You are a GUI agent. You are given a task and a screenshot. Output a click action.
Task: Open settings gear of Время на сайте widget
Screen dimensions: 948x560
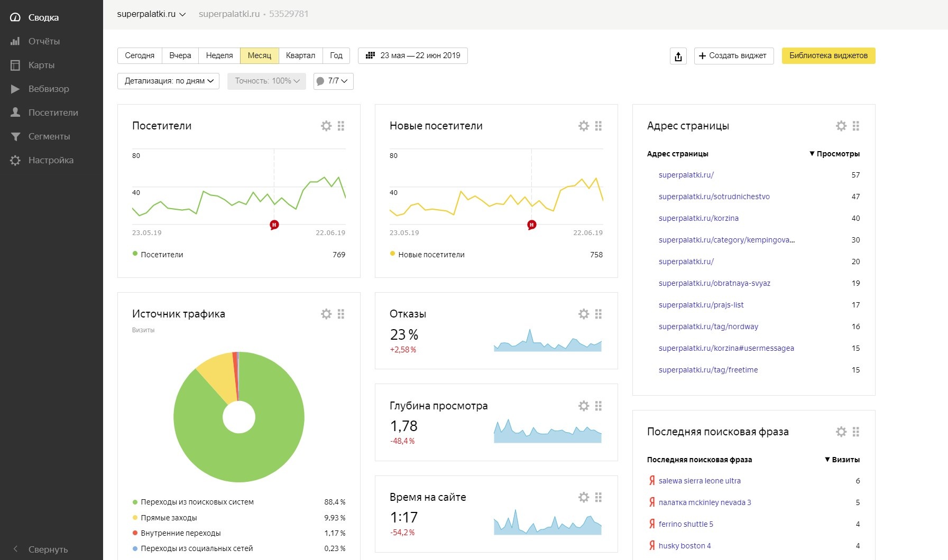pyautogui.click(x=584, y=497)
